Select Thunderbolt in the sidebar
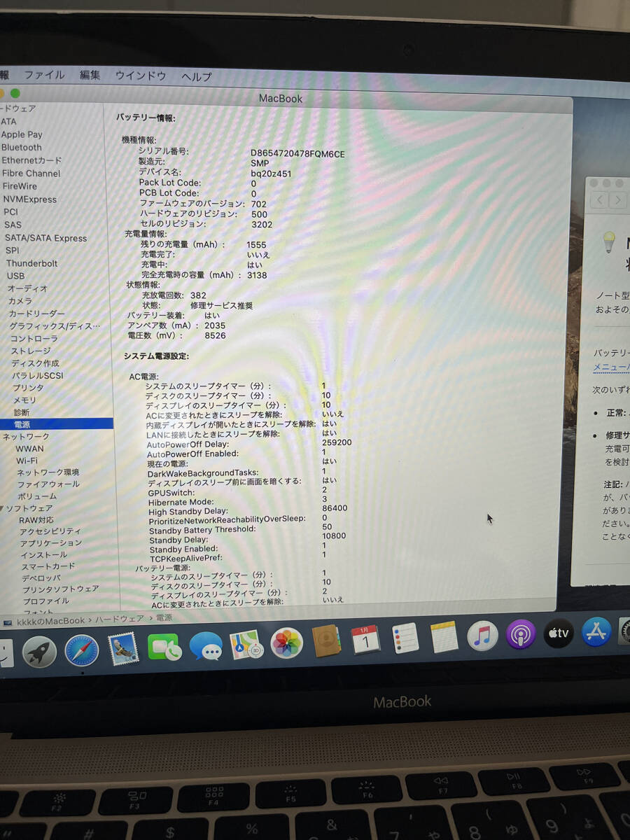 (x=31, y=263)
